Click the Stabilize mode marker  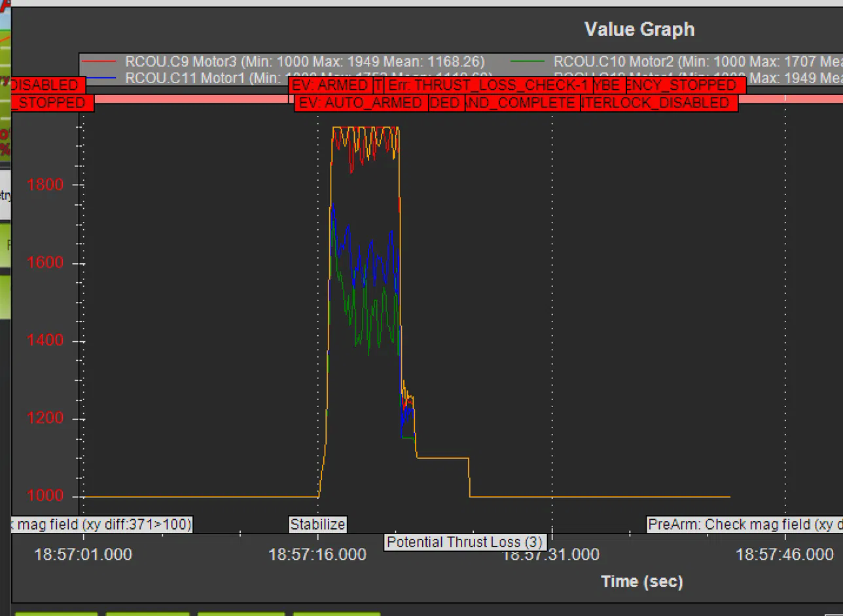[317, 524]
